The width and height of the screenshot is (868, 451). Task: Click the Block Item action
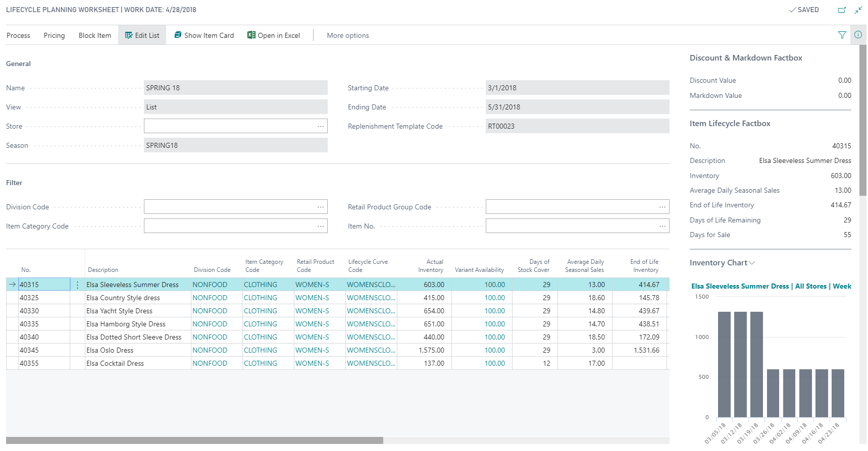(95, 35)
